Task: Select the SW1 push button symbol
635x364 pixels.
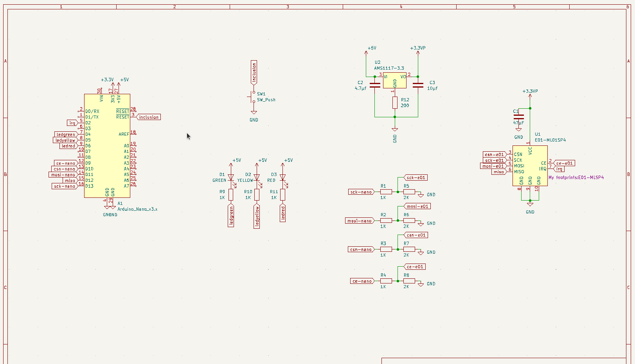Action: point(252,97)
